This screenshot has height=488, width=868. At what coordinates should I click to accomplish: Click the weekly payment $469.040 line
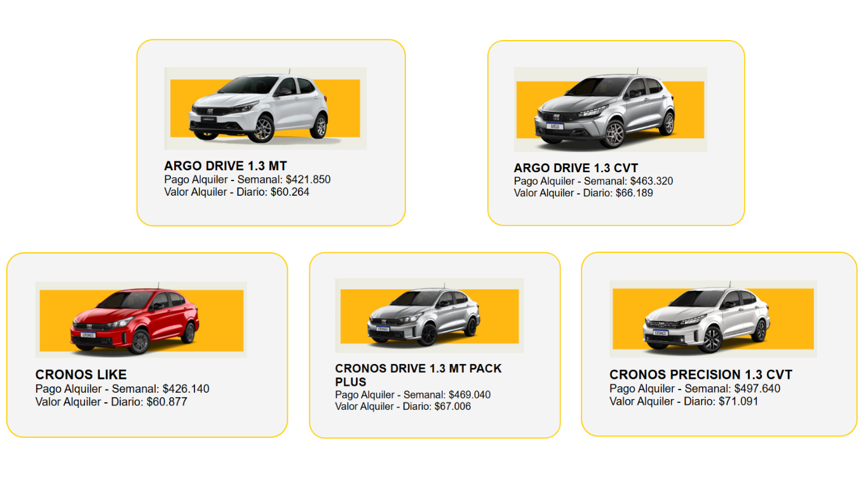pyautogui.click(x=413, y=395)
